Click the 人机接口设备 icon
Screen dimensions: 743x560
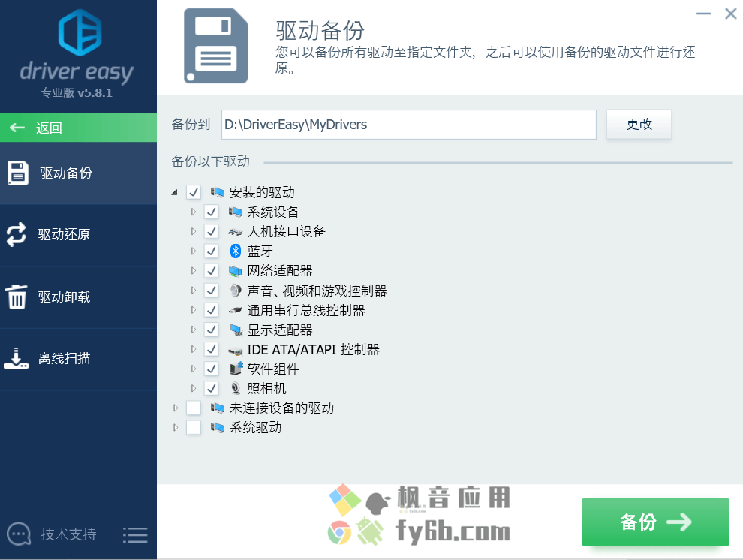(236, 232)
